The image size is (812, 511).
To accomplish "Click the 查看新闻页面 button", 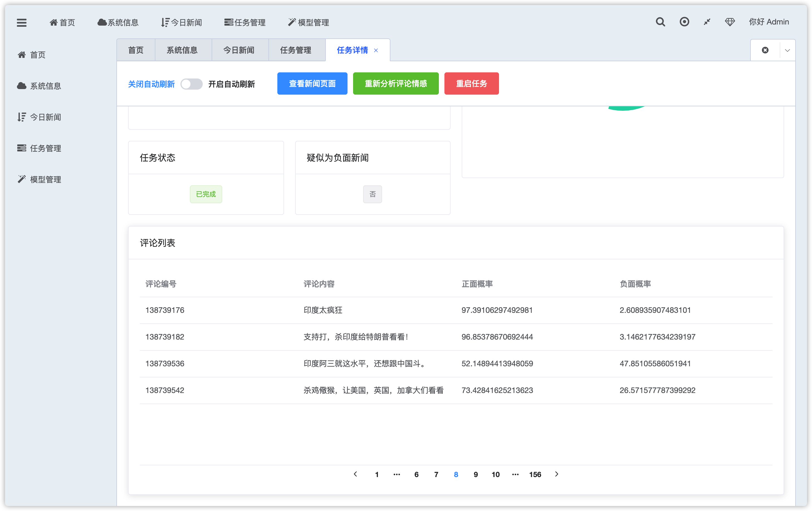I will click(x=312, y=83).
